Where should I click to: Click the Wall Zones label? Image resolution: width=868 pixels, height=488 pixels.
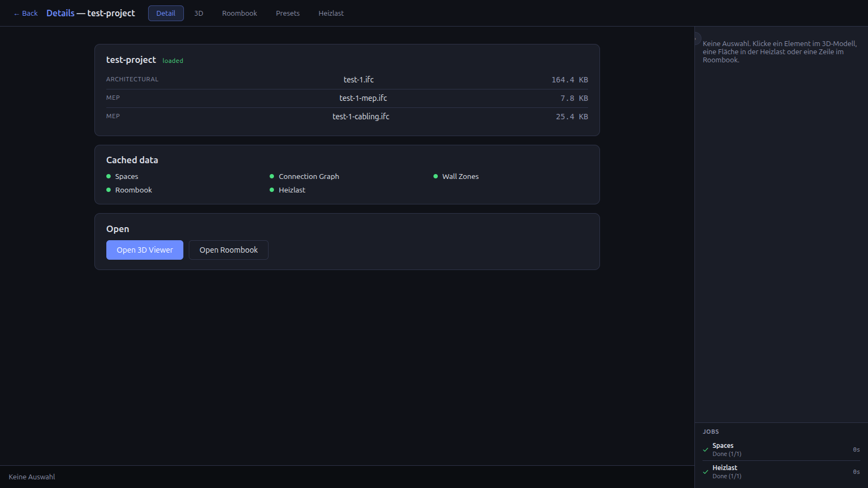coord(460,176)
